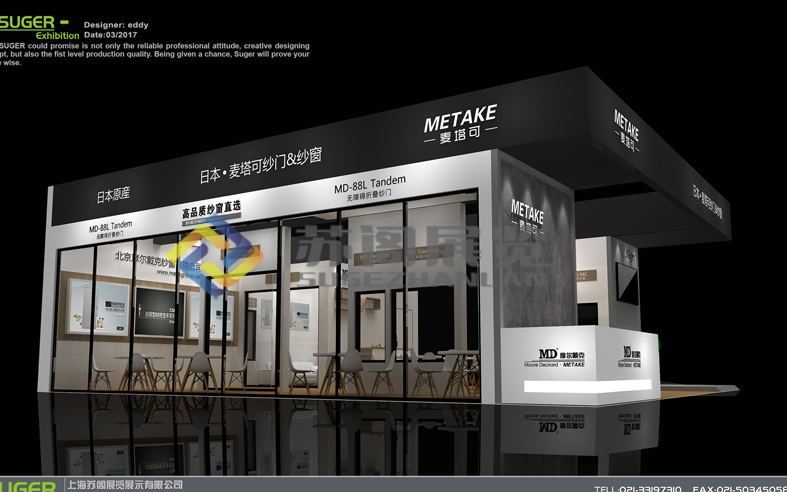Select the "Date: 03/2017" text
This screenshot has height=492, width=787.
point(110,35)
